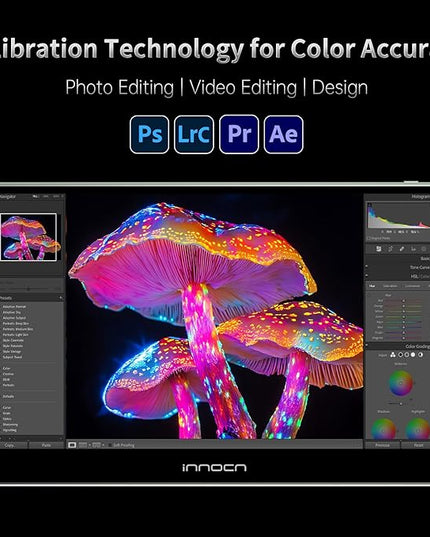Select the Edit sliders tool icon
Image resolution: width=430 pixels, height=537 pixels.
click(378, 249)
